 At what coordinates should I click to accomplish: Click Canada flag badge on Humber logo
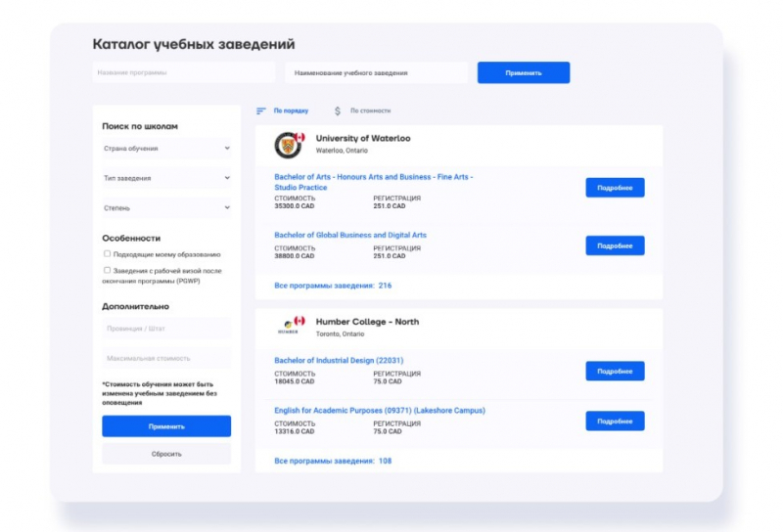[299, 321]
